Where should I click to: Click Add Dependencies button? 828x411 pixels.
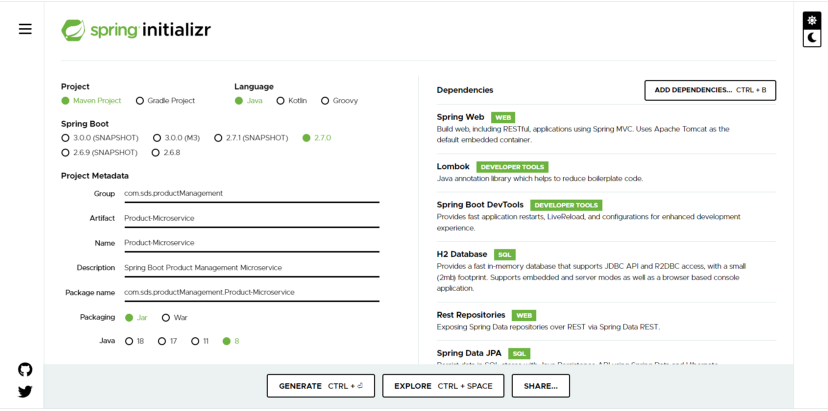pyautogui.click(x=710, y=90)
